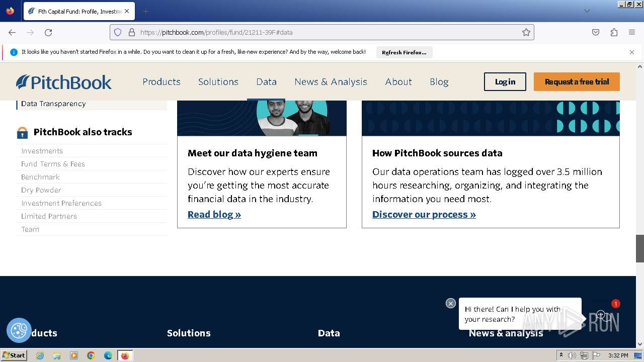Screen dimensions: 644x362
Task: Open the Extensions puzzle icon
Action: coord(614,32)
